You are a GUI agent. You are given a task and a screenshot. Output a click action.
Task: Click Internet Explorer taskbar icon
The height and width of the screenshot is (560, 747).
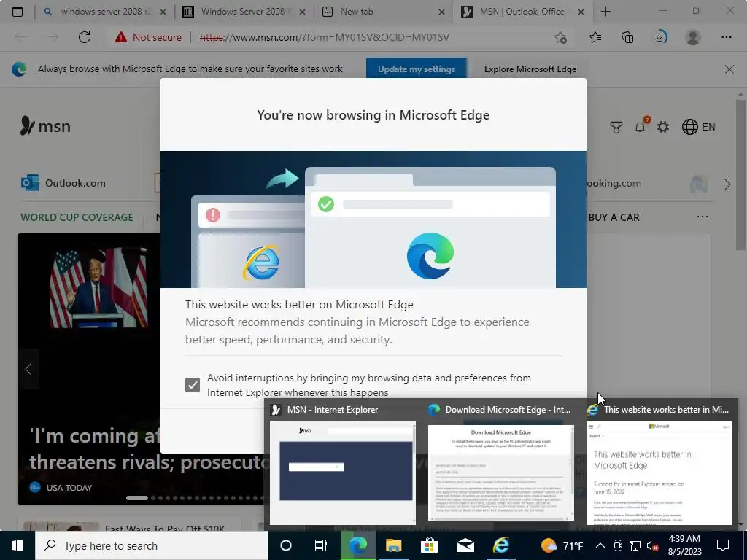500,545
